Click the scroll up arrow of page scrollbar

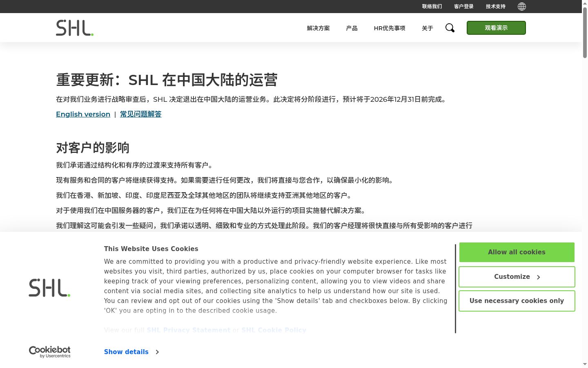coord(585,3)
